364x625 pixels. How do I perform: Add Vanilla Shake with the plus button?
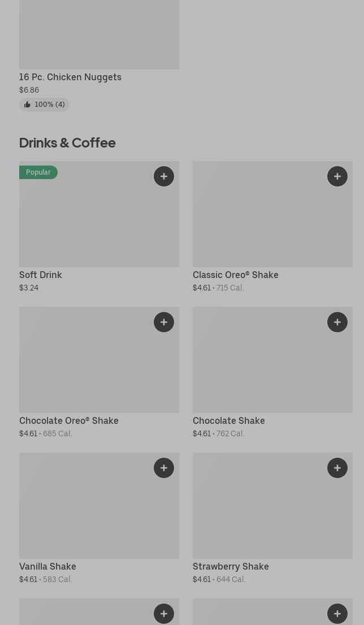tap(164, 468)
